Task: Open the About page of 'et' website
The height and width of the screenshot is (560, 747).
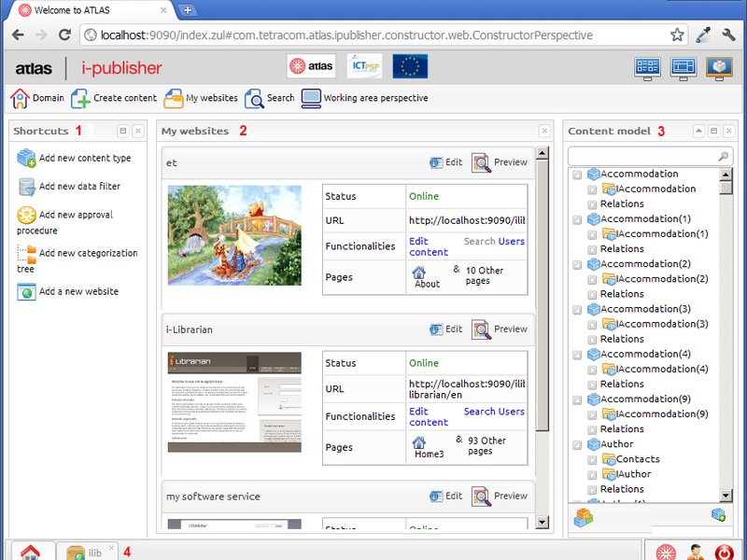Action: [427, 277]
